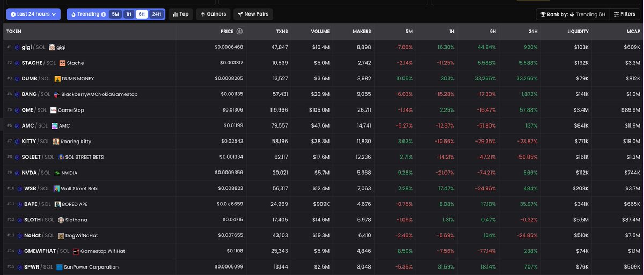
Task: Click NoHat 6H change 104%
Action: [x=489, y=235]
